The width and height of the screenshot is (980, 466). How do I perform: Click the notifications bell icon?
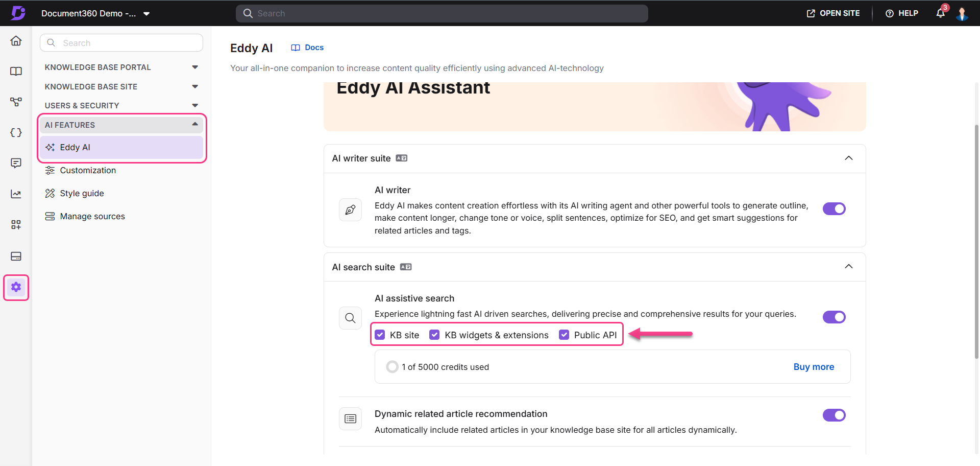click(940, 13)
